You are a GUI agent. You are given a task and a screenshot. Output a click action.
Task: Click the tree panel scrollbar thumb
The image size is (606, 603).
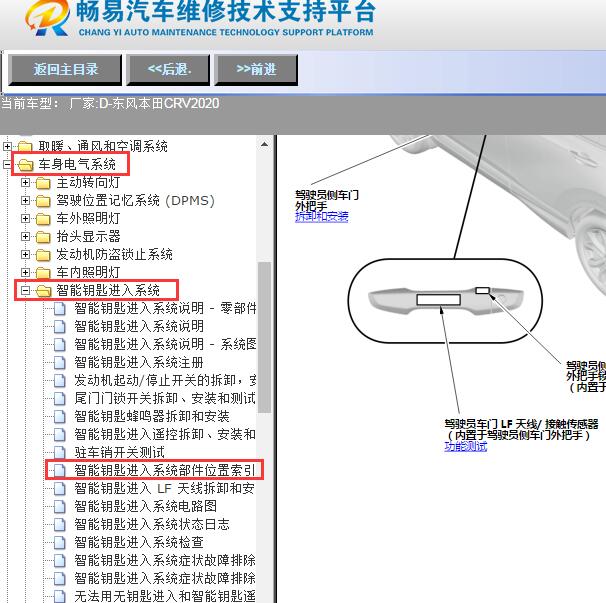tap(264, 337)
